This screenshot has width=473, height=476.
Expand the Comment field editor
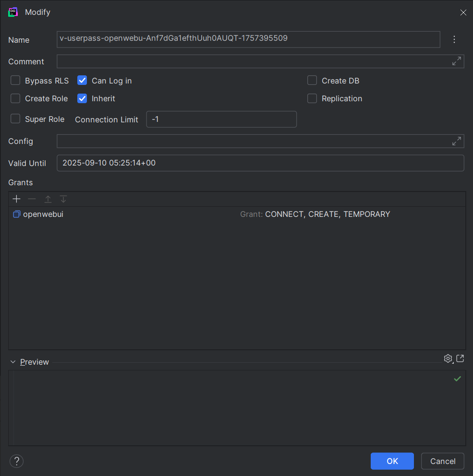pyautogui.click(x=457, y=61)
